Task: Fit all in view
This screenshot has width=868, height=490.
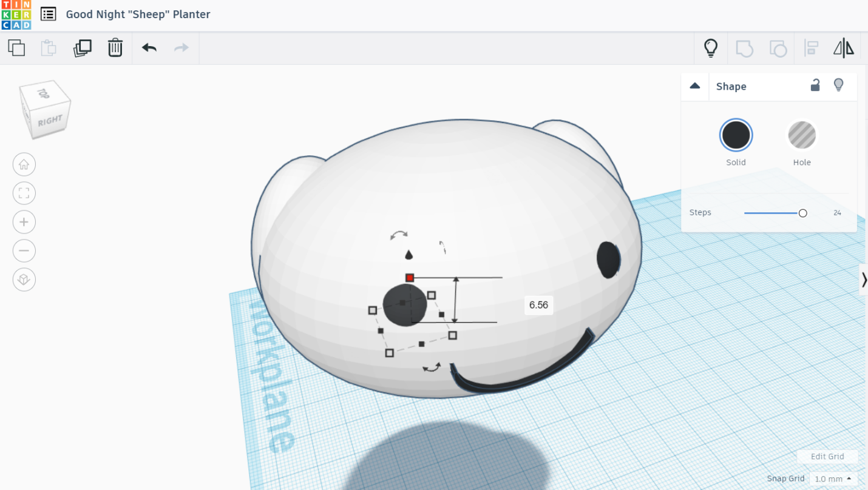Action: pyautogui.click(x=24, y=193)
